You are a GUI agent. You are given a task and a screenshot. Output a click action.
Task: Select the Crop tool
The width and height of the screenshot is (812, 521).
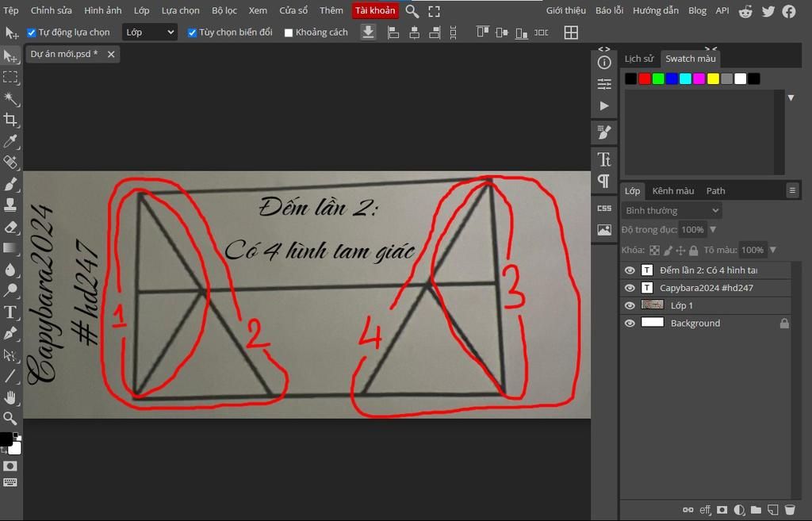pyautogui.click(x=10, y=120)
